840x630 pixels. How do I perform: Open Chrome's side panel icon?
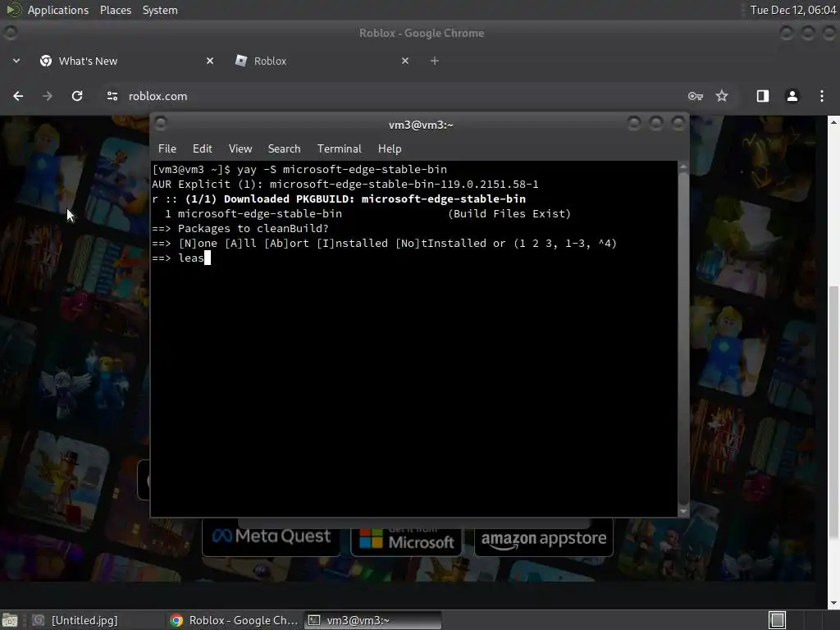pos(762,96)
